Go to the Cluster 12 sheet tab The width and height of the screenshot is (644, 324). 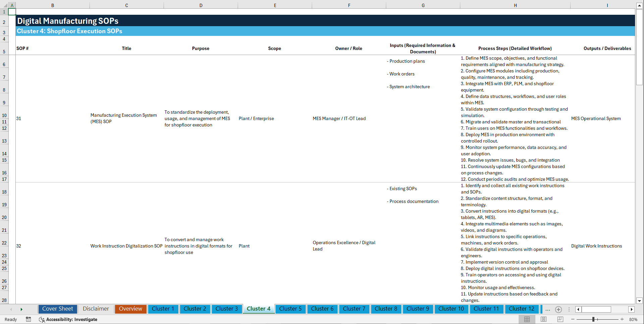click(x=521, y=309)
